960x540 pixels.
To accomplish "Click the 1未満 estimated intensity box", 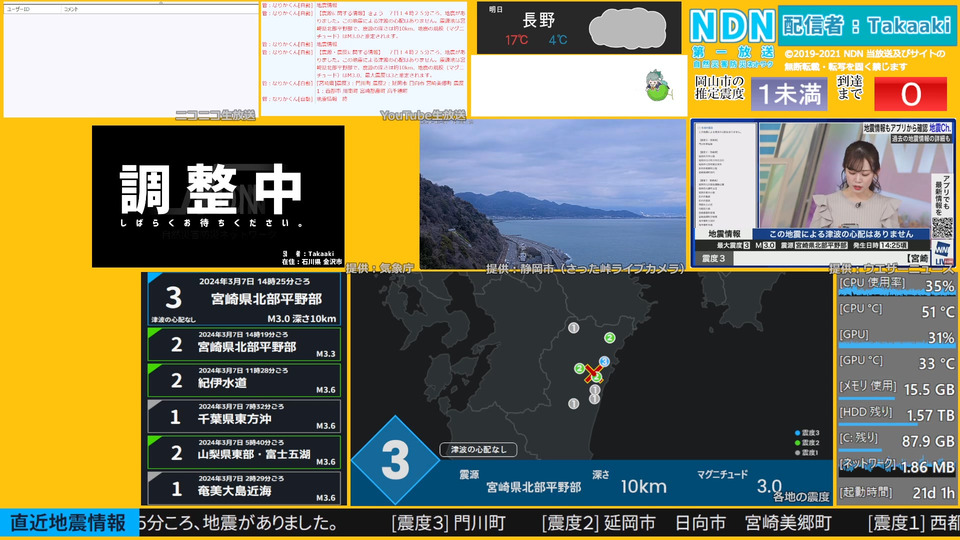I will click(789, 94).
